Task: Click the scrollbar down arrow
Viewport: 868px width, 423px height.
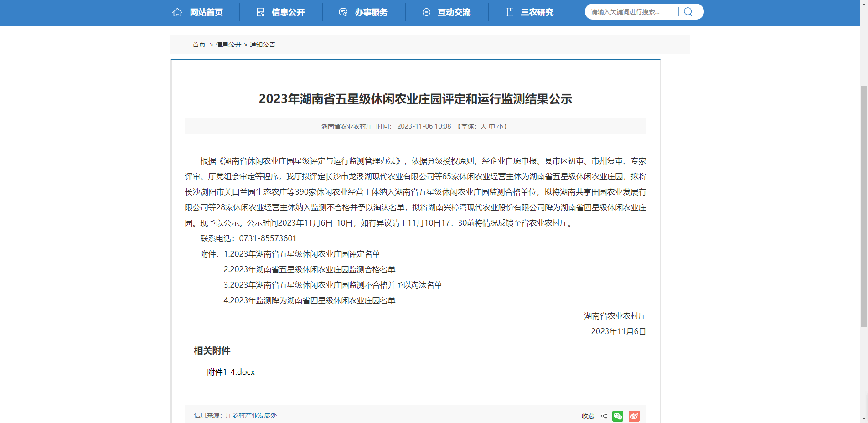Action: tap(864, 418)
